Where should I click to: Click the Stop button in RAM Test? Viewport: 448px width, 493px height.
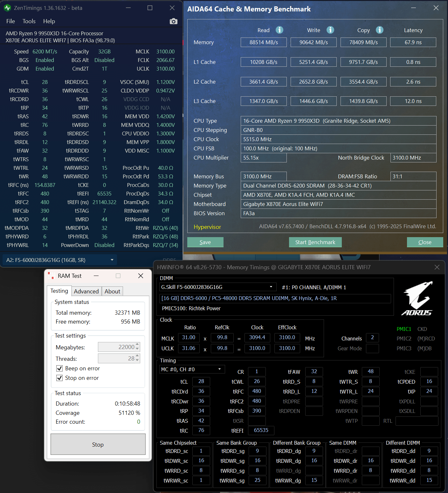tap(98, 444)
